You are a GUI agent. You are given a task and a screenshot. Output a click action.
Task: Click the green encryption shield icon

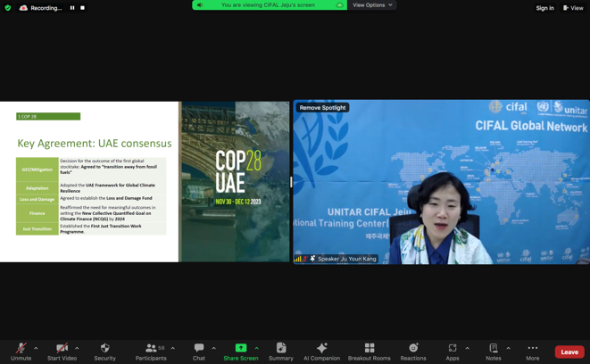pos(7,7)
